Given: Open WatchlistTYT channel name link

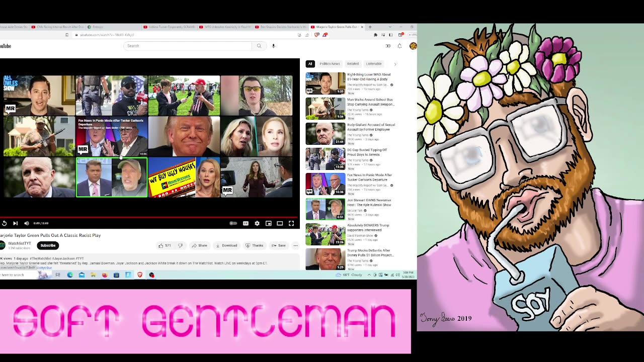Looking at the screenshot, I should click(20, 243).
